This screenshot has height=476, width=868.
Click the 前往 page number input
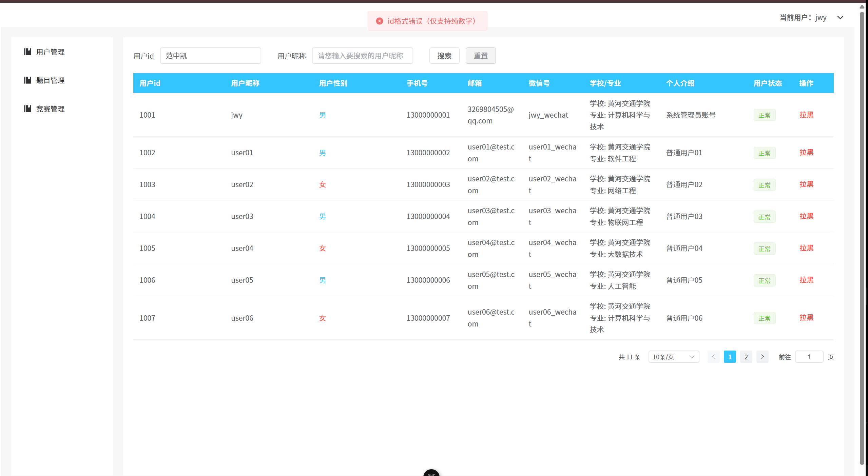pyautogui.click(x=809, y=357)
